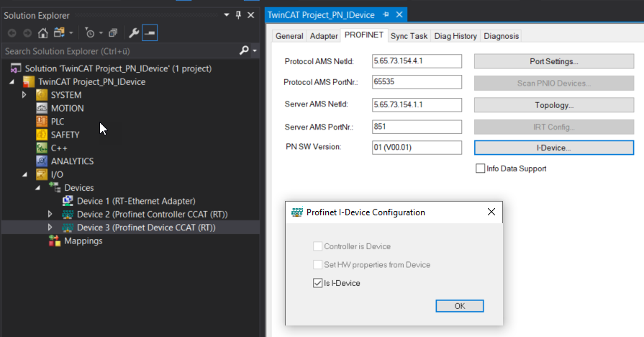Collapse the TwinCAT Project_PN_IDevice project node
The height and width of the screenshot is (337, 644).
pyautogui.click(x=12, y=82)
